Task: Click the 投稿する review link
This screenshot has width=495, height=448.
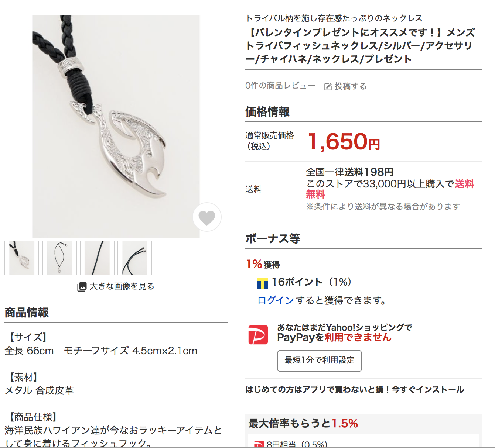Action: pyautogui.click(x=350, y=86)
